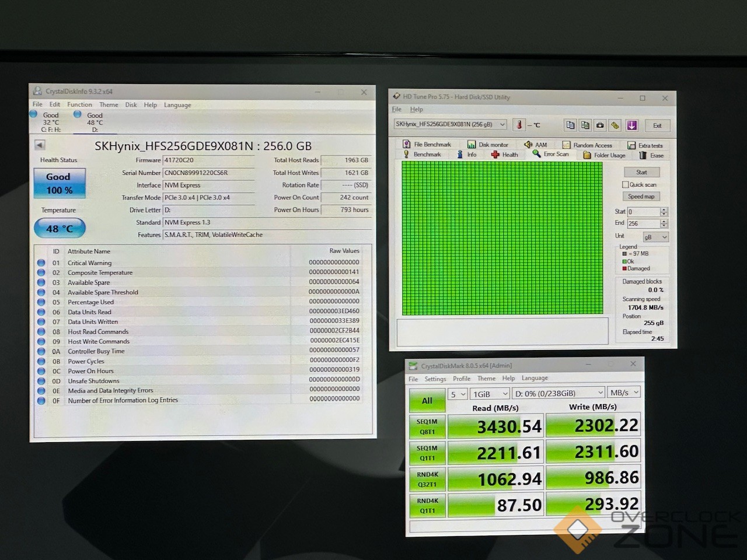Screen dimensions: 747x560
Task: Click status icon of Data Units Read row
Action: [x=41, y=312]
